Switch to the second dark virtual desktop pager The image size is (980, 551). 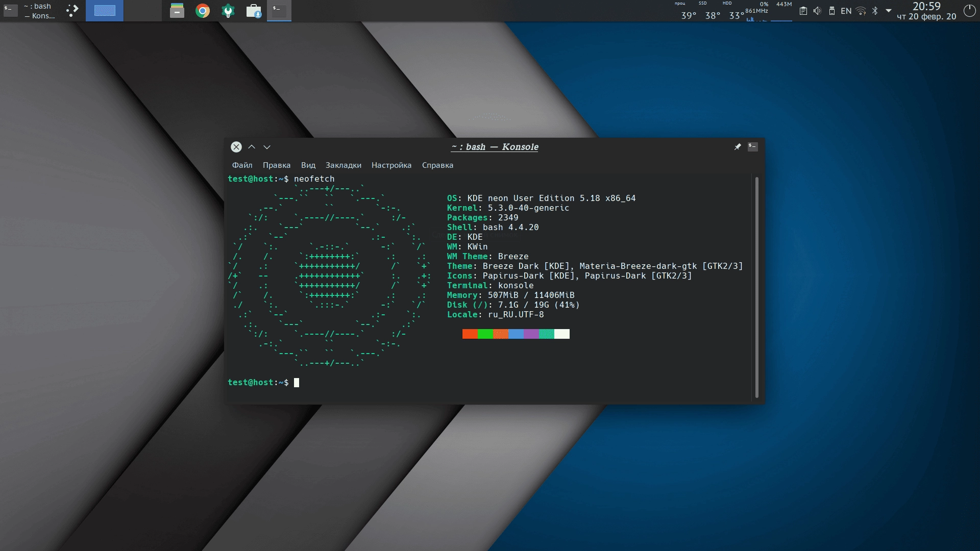[143, 11]
